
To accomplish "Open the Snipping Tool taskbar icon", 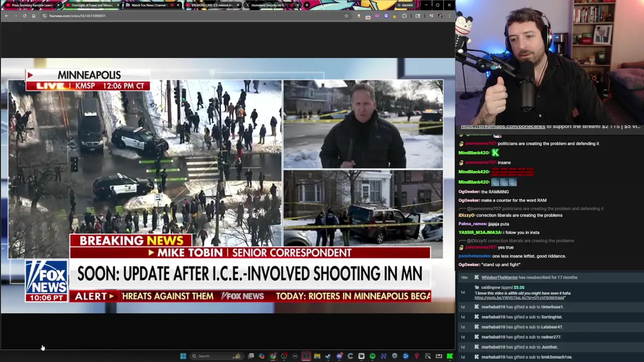I will point(428,356).
